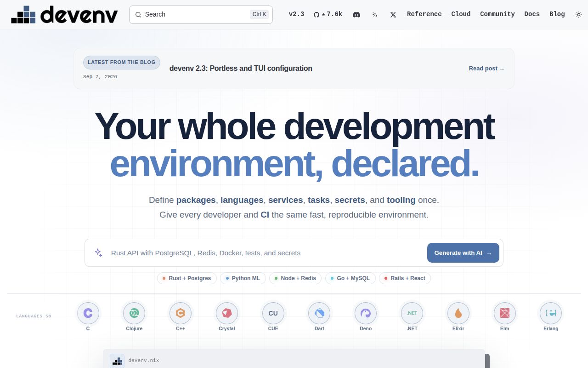Open the GitHub repository star link
Screen dimensions: 588x368
328,14
